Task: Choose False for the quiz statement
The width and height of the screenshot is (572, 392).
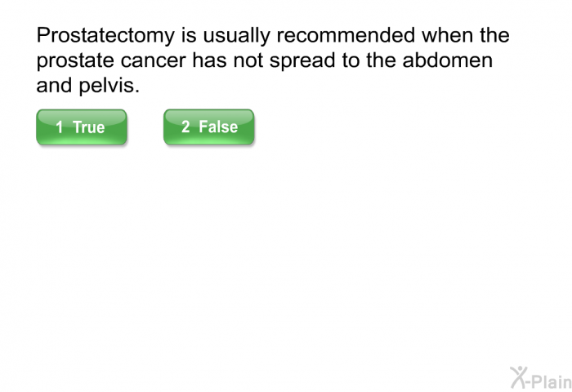Action: coord(208,127)
